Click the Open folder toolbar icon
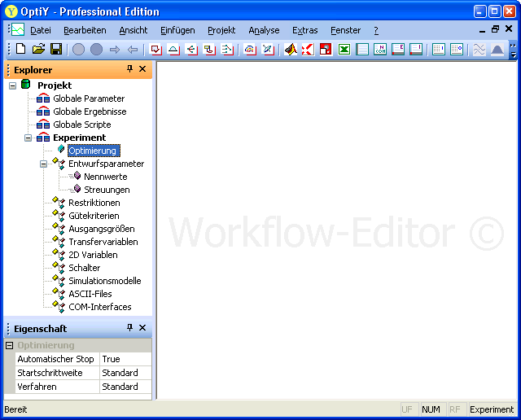 coord(38,50)
